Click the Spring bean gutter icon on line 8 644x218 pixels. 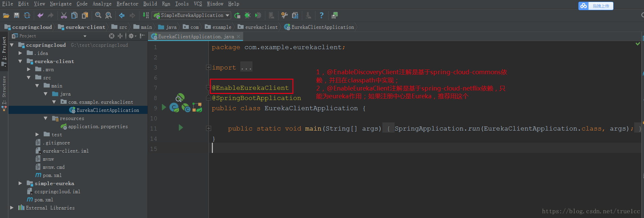(180, 98)
